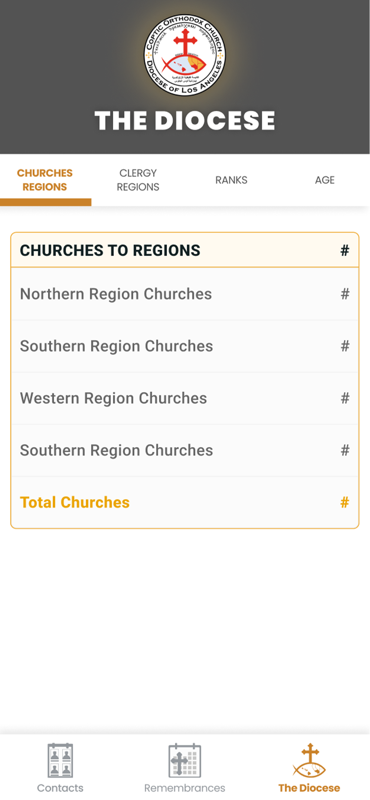The width and height of the screenshot is (370, 800).
Task: Click the # count beside Northern Region Churches
Action: [x=345, y=294]
